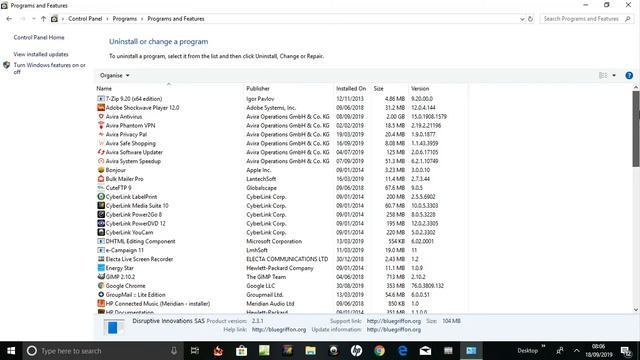Click the Energy Star icon
This screenshot has width=640, height=360.
[x=101, y=268]
